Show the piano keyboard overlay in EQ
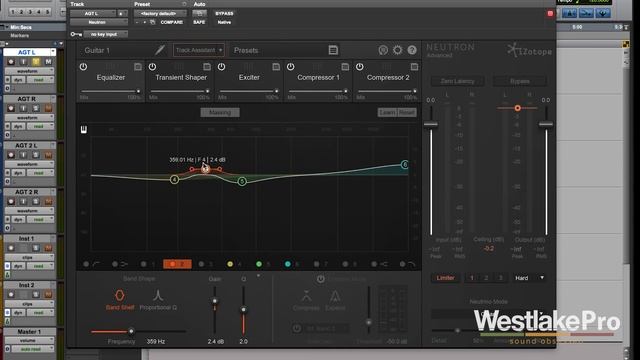This screenshot has width=640, height=360. pyautogui.click(x=84, y=130)
